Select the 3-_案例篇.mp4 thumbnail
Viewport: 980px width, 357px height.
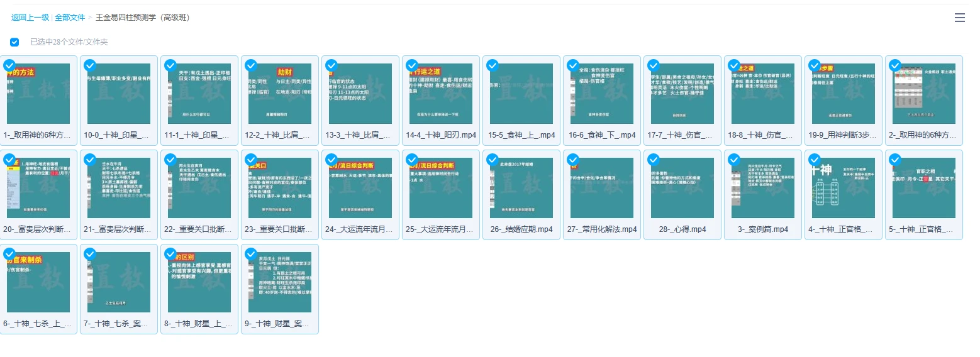tap(763, 188)
